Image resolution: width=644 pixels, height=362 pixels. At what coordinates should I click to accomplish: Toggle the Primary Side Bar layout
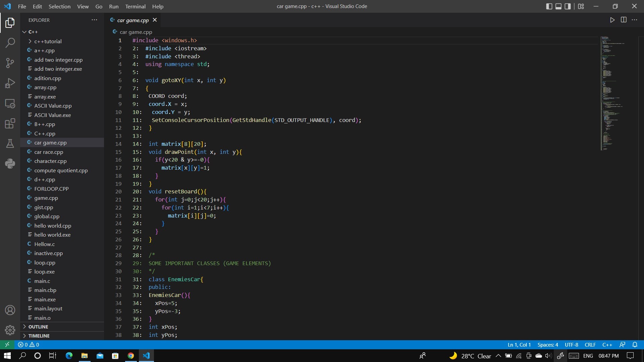point(549,6)
